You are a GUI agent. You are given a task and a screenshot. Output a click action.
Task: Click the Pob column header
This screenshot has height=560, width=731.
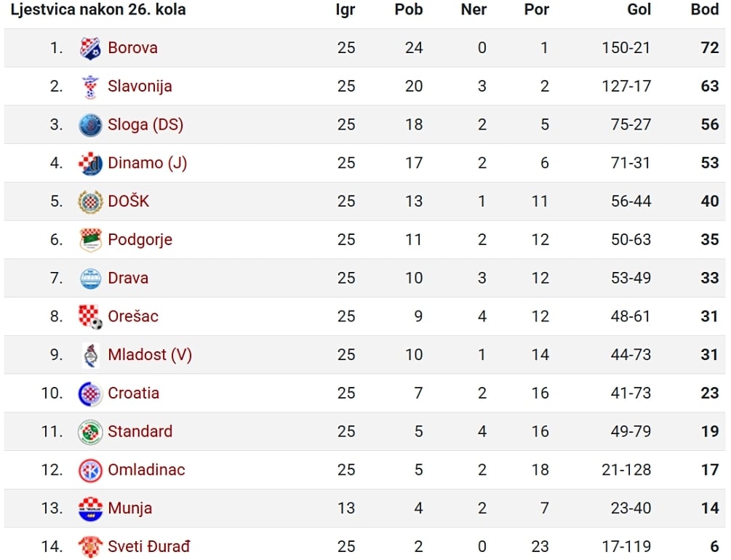[x=408, y=9]
